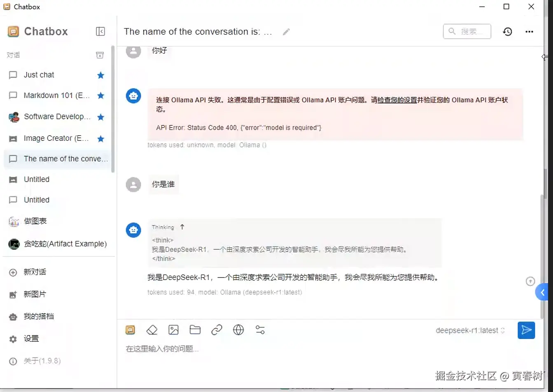Collapse the sidebar with the panel toggle icon
553x392 pixels.
(x=100, y=31)
